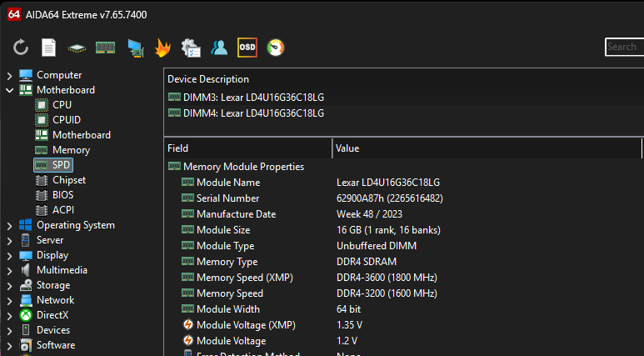The width and height of the screenshot is (644, 356).
Task: Click the Device Description header
Action: pyautogui.click(x=208, y=79)
